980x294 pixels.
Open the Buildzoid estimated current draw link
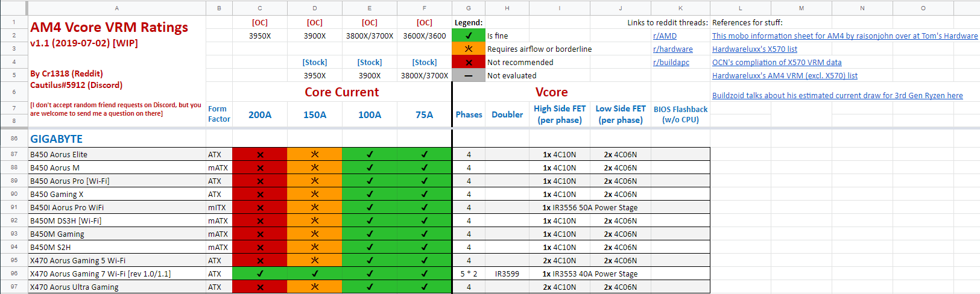(x=838, y=96)
